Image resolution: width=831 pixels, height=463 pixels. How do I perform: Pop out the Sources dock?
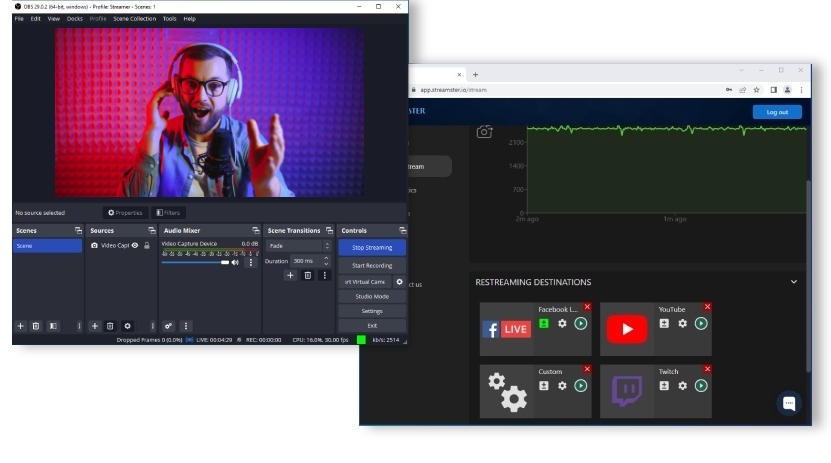tap(152, 230)
